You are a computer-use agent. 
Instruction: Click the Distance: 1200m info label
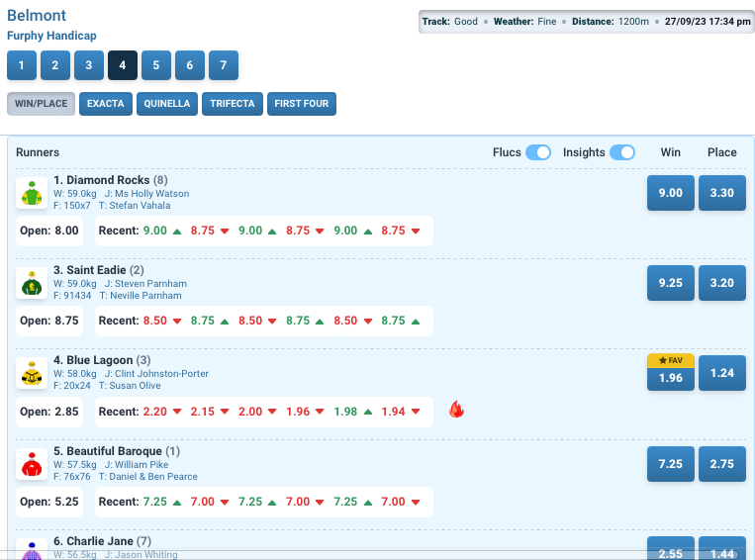[611, 22]
